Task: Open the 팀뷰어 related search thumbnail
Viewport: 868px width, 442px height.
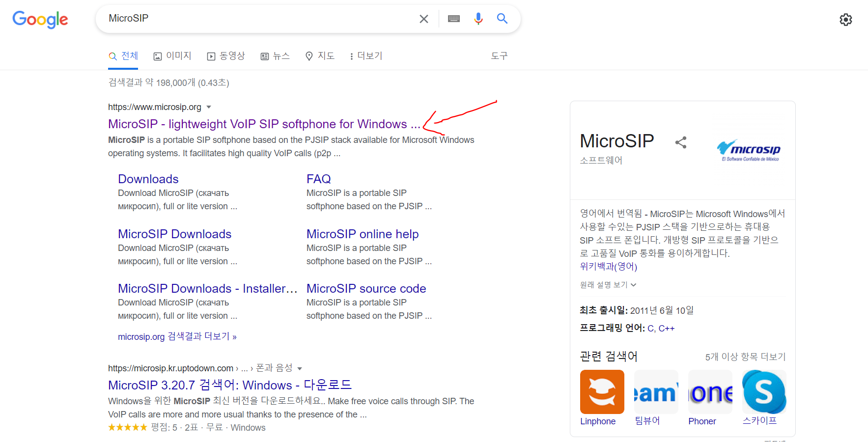Action: [x=656, y=392]
